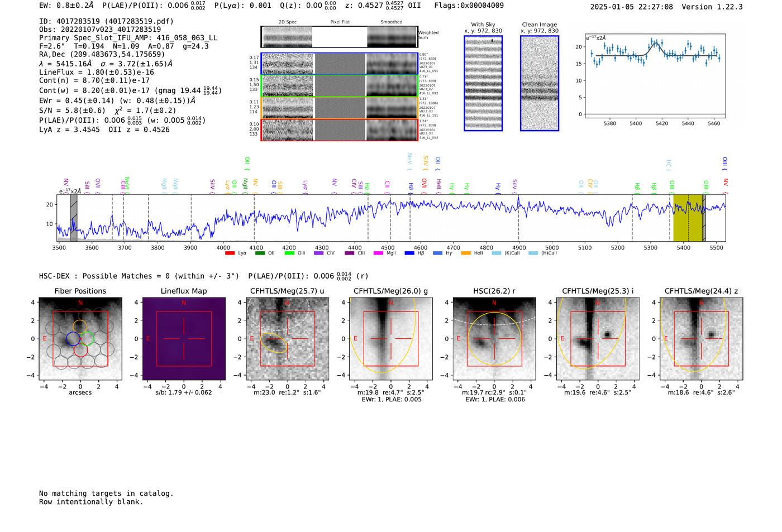Select the (K)CaII legend swatch
This screenshot has width=782, height=532.
496,253
